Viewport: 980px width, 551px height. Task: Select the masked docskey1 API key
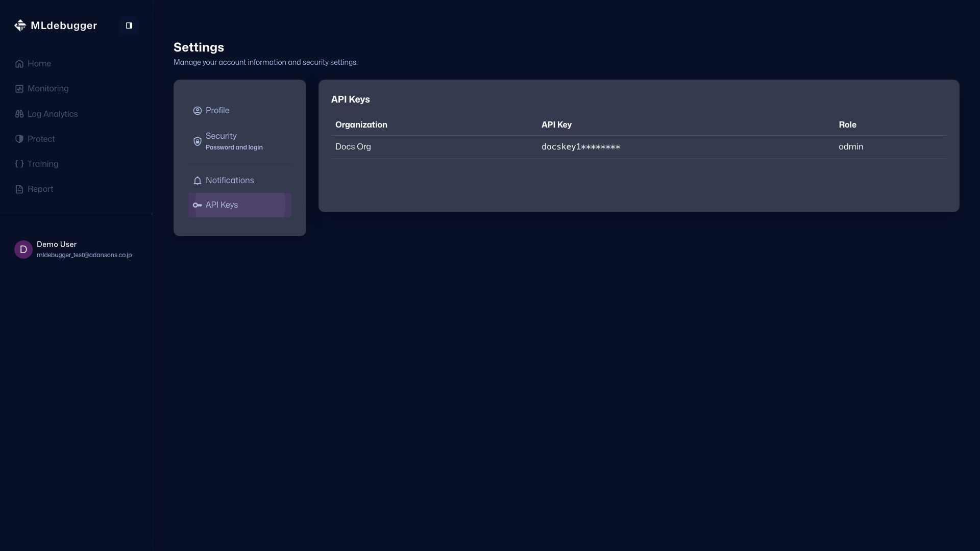(581, 147)
